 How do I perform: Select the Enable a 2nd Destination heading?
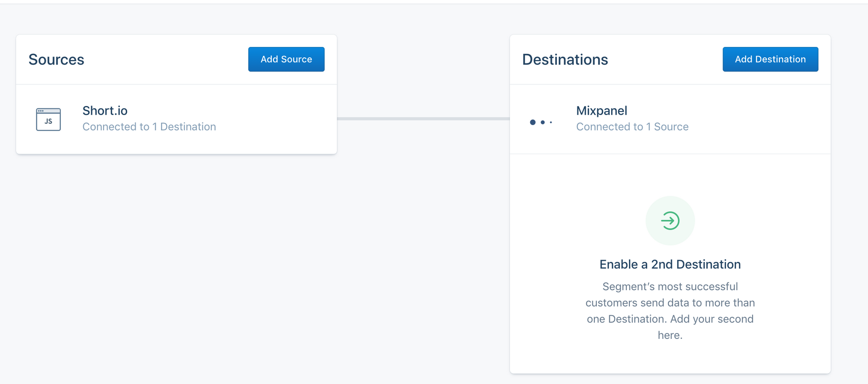[670, 265]
